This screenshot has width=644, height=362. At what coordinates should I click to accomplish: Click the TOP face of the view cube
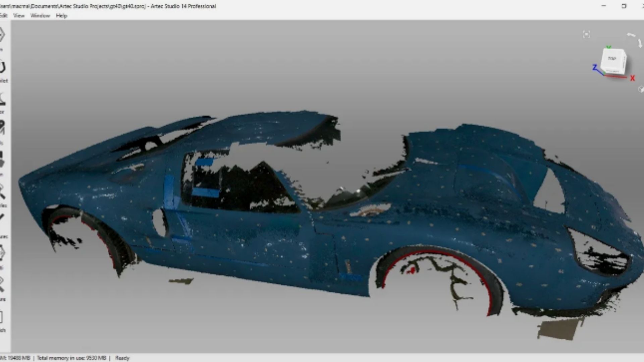(x=612, y=59)
